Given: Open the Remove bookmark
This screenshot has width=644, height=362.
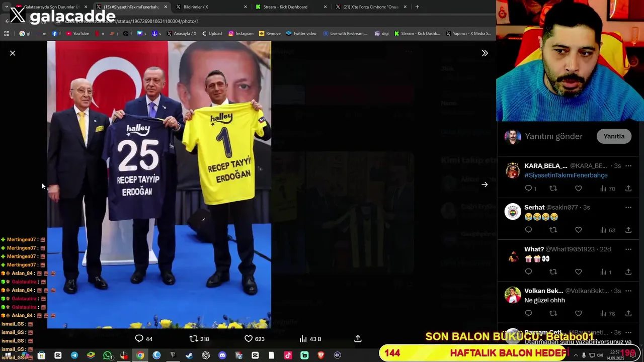Looking at the screenshot, I should 270,34.
